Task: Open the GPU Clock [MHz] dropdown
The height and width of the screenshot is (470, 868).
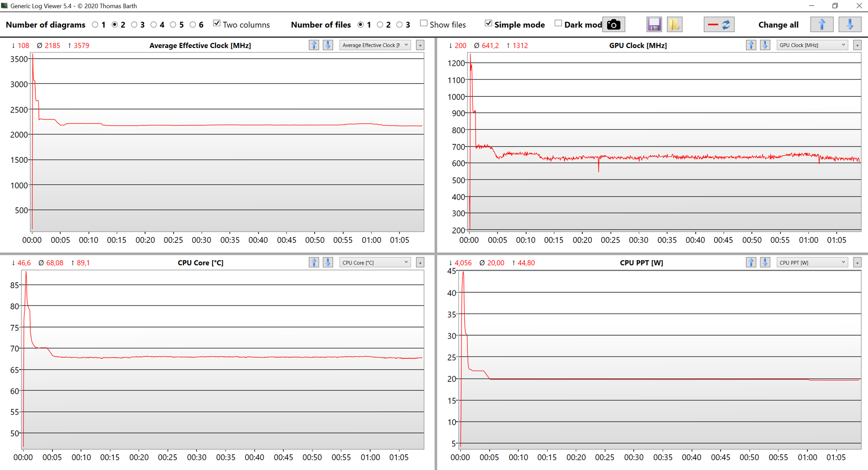Action: [x=812, y=45]
